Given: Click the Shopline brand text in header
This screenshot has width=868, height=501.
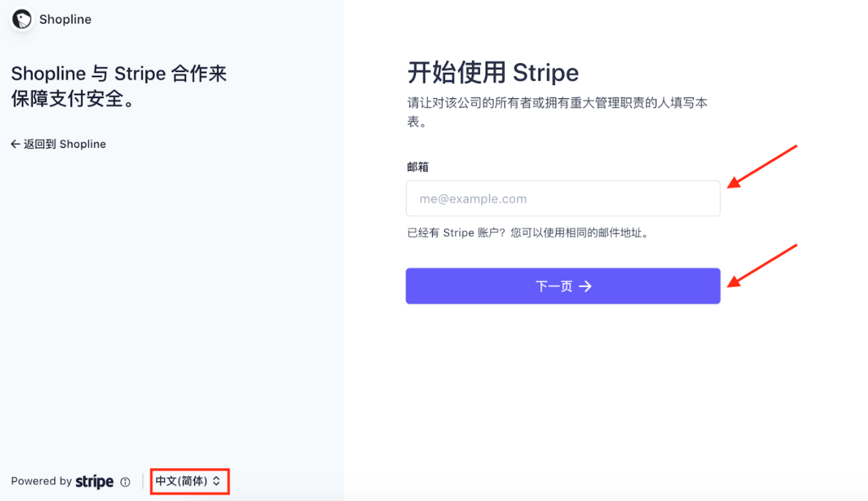Looking at the screenshot, I should coord(65,19).
